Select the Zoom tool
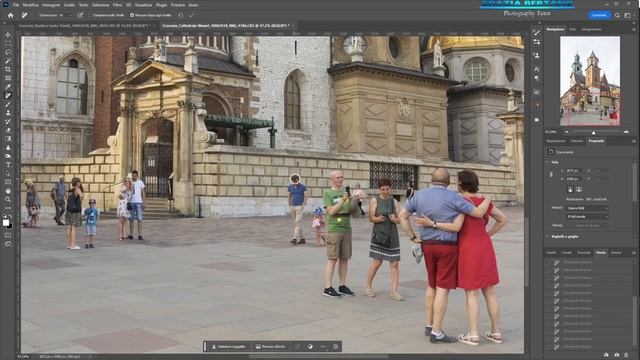This screenshot has width=640, height=360. (8, 199)
